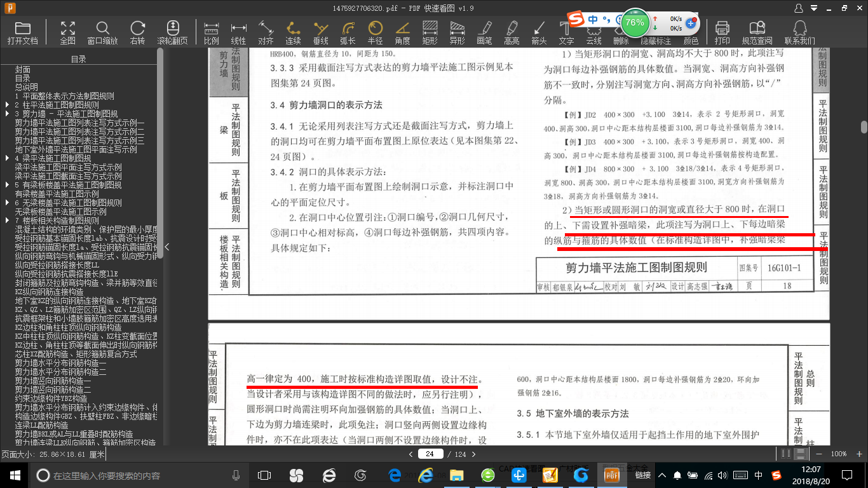The height and width of the screenshot is (488, 868).
Task: Show hidden tray icons chevron
Action: (662, 475)
